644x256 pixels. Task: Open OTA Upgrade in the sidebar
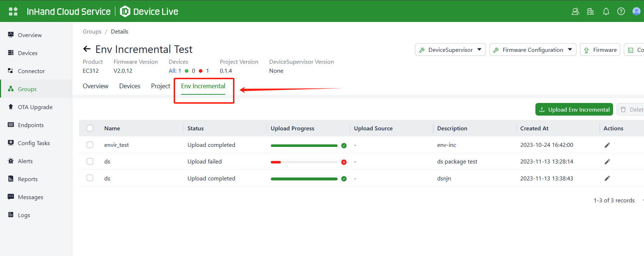[x=35, y=107]
